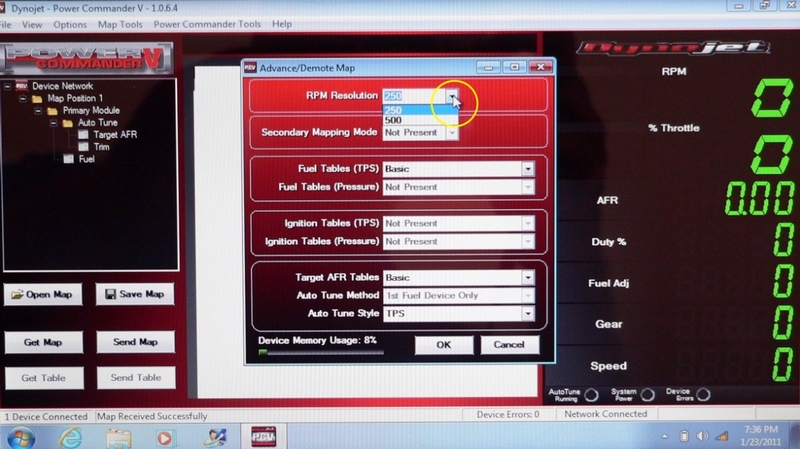This screenshot has height=449, width=800.
Task: Open Windows Media Player from taskbar
Action: [164, 438]
